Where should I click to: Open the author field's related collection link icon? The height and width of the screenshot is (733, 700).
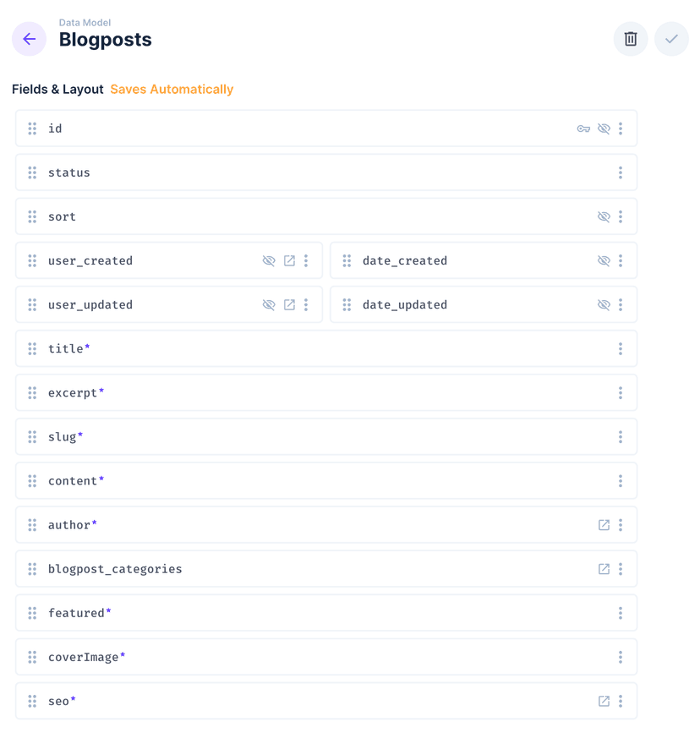pyautogui.click(x=604, y=524)
